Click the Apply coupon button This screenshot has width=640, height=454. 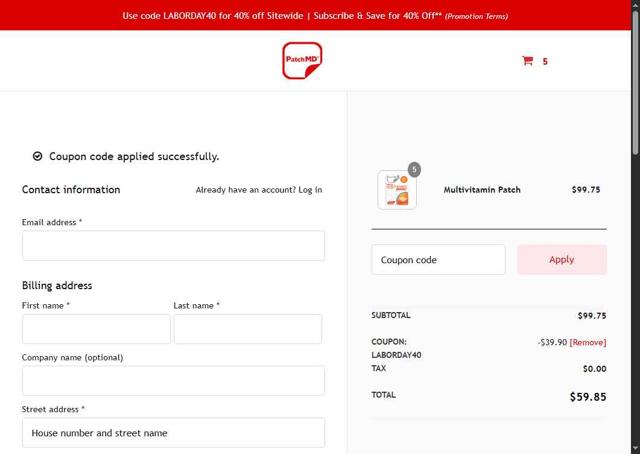(562, 260)
